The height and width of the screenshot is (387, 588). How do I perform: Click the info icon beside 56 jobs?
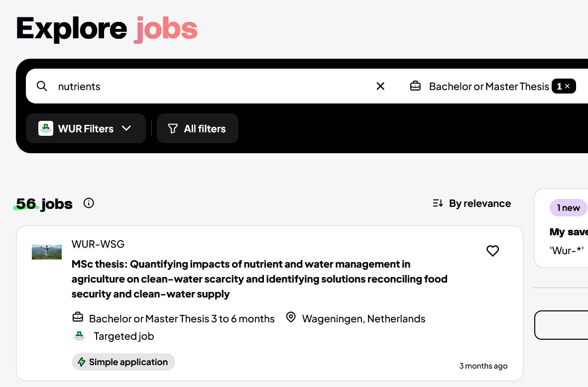[89, 203]
